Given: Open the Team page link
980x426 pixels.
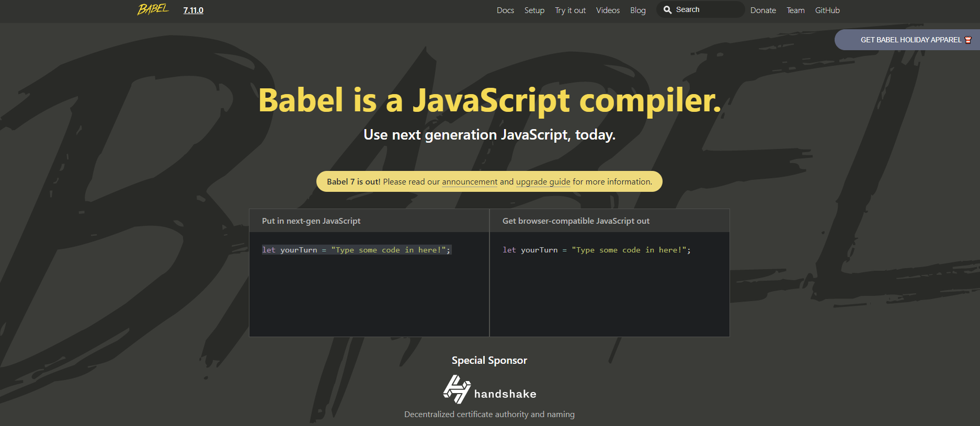Looking at the screenshot, I should tap(795, 10).
